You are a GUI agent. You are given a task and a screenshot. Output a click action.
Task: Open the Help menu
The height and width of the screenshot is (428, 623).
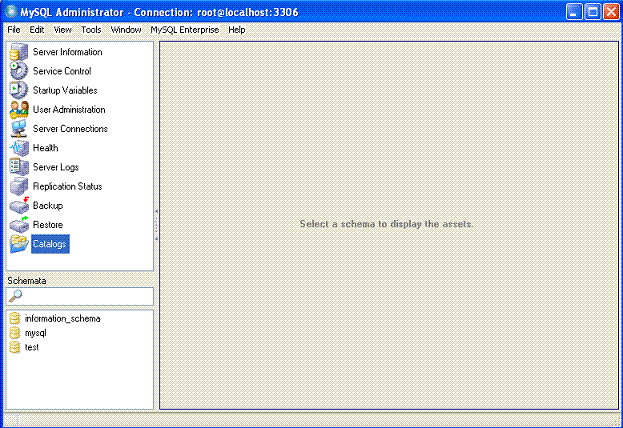236,30
